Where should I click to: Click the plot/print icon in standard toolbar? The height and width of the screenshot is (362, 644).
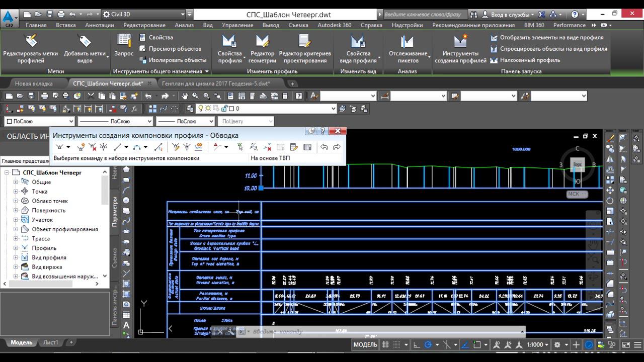pos(44,96)
